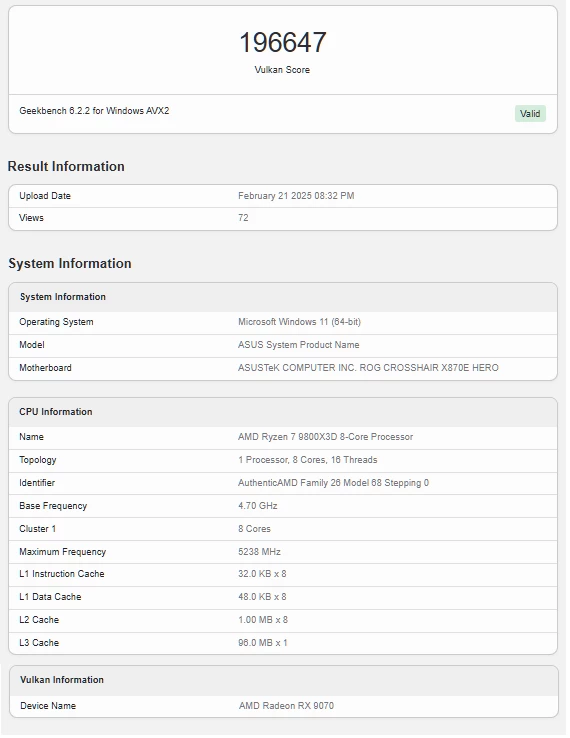Click the Topology label
570x738 pixels.
pos(38,460)
